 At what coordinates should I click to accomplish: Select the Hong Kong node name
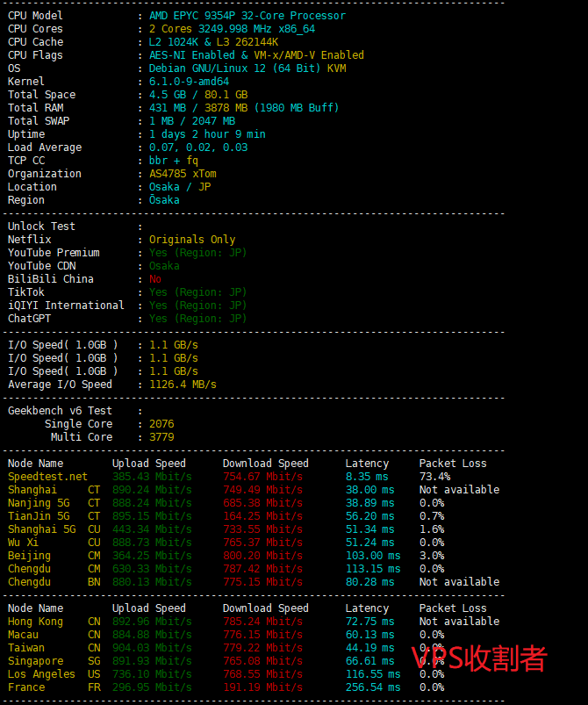coord(35,622)
